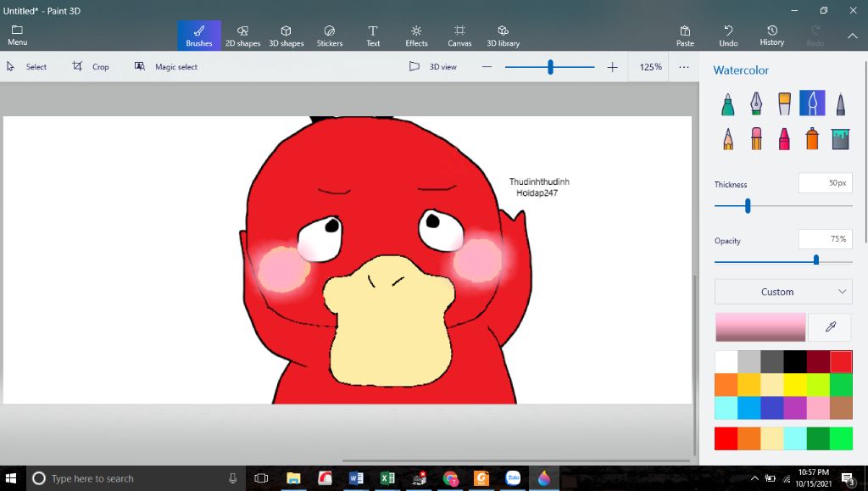Click the Select tool
The height and width of the screenshot is (491, 868).
point(26,66)
